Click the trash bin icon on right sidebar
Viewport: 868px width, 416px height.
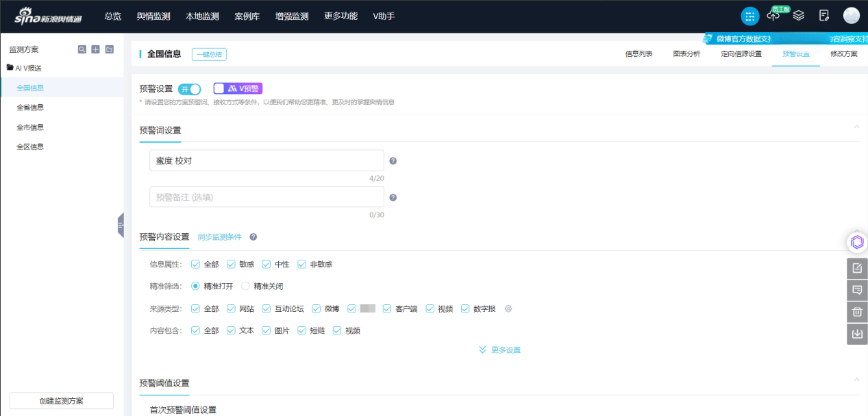pos(857,313)
